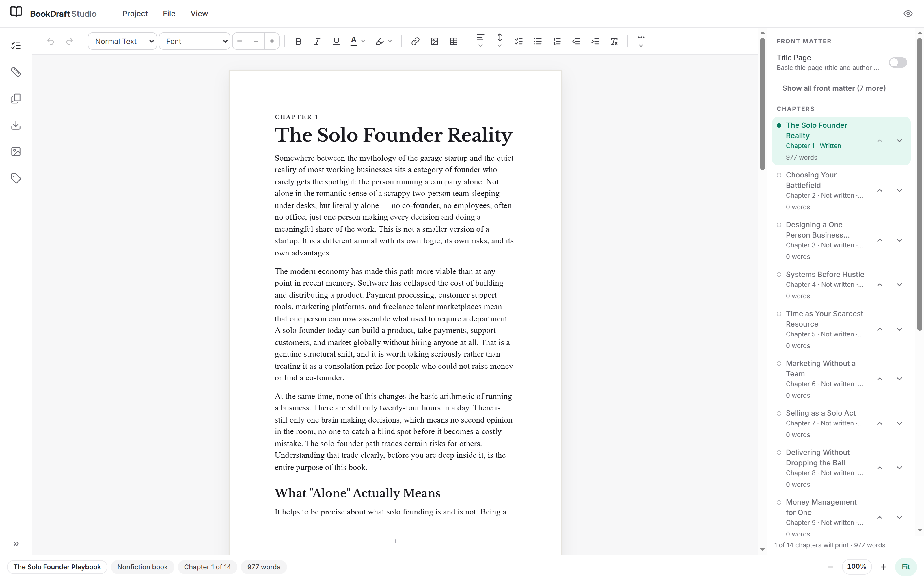Create a checklist with the checklist icon
The width and height of the screenshot is (924, 578).
click(519, 41)
